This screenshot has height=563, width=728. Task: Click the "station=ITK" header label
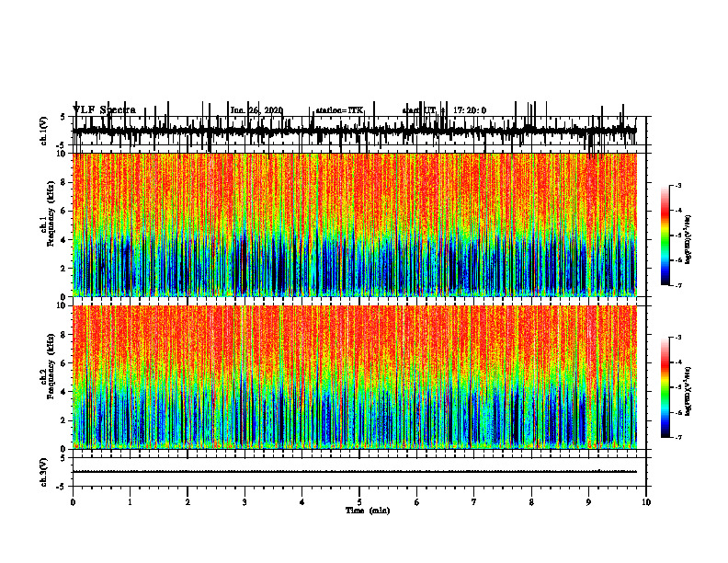coord(339,110)
